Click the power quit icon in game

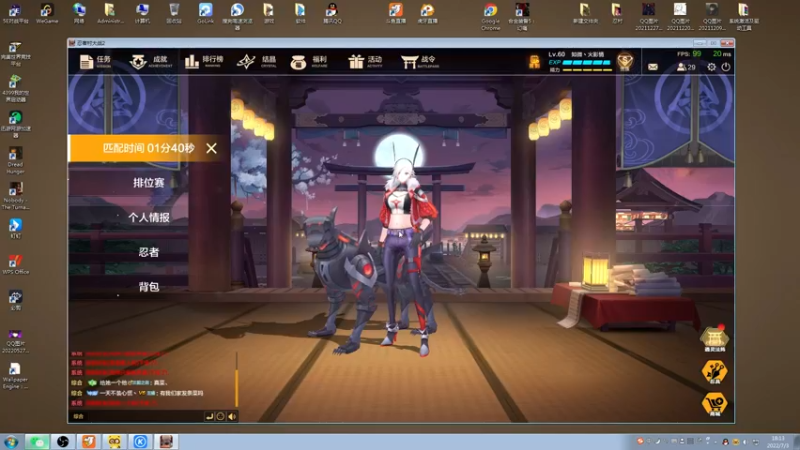point(726,67)
